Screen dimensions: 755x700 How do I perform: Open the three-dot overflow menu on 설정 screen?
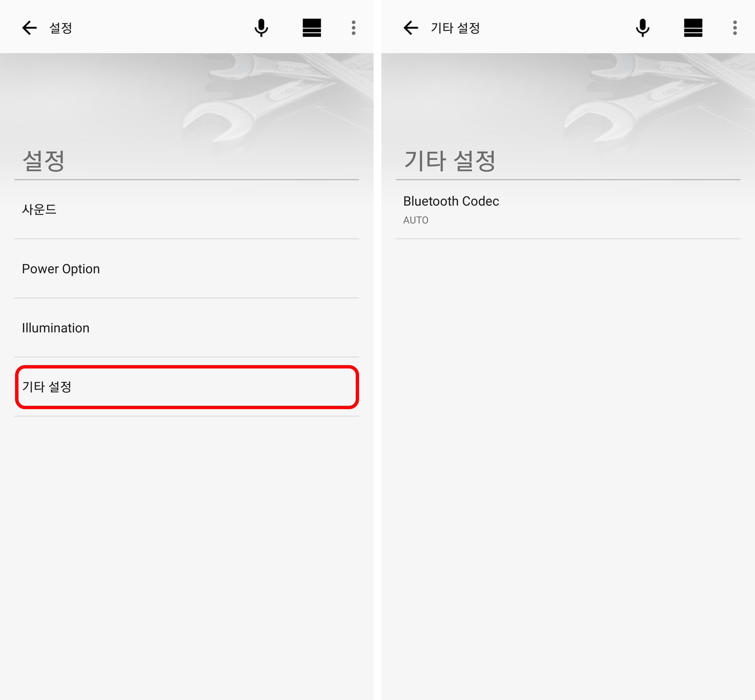coord(353,28)
